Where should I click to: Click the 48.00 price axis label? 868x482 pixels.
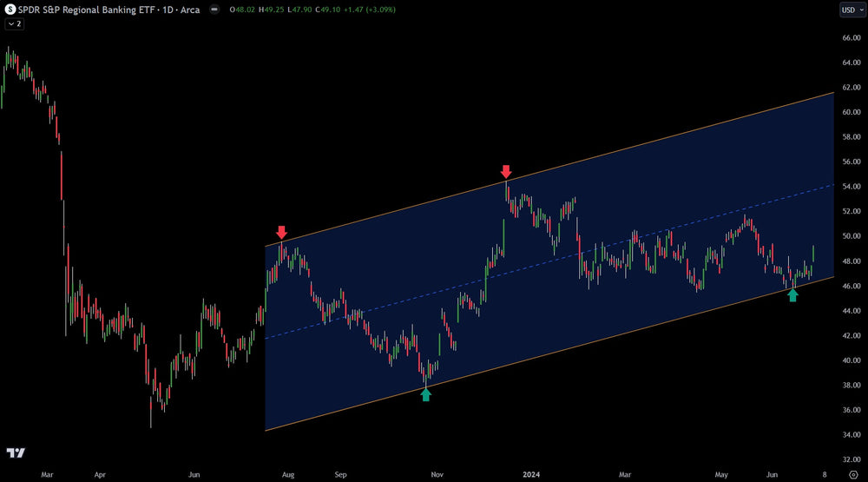click(852, 261)
